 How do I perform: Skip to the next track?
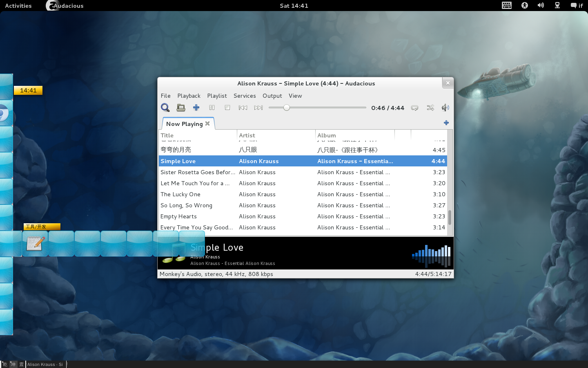(x=258, y=108)
